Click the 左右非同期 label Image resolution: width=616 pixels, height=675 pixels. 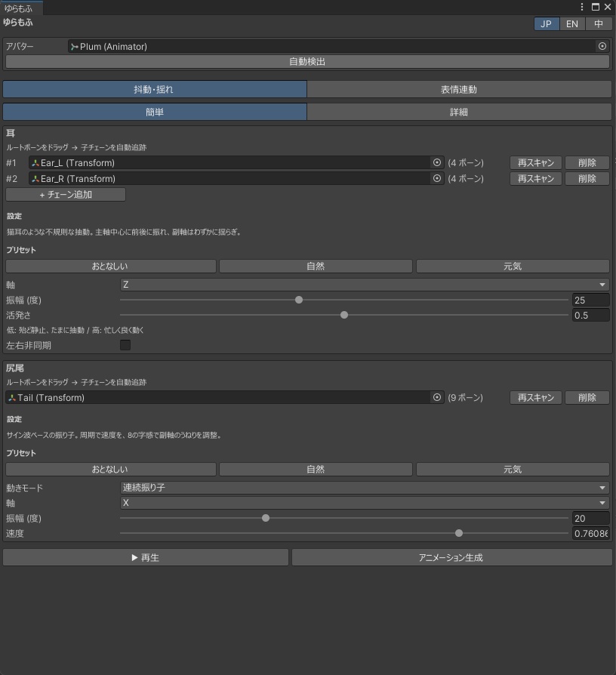[29, 345]
